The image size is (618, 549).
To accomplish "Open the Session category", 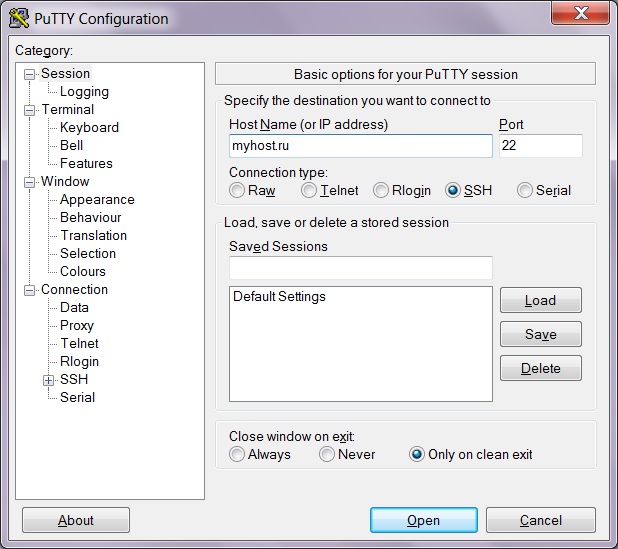I will [65, 73].
